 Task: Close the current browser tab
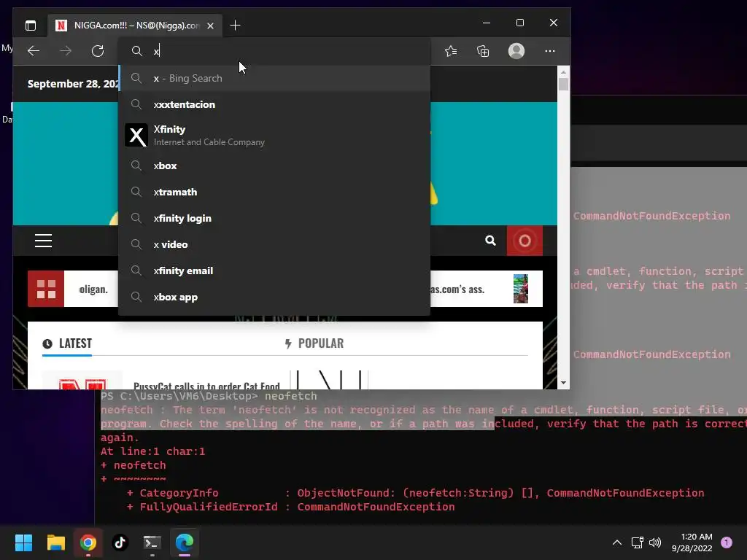pyautogui.click(x=211, y=26)
